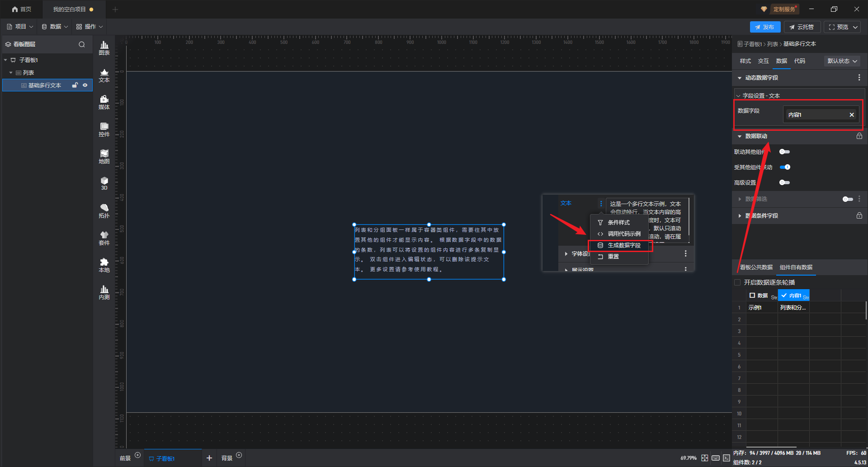Toggle visibility of 基础多行文本 layer
Screen dimensions: 868x467
coord(85,85)
